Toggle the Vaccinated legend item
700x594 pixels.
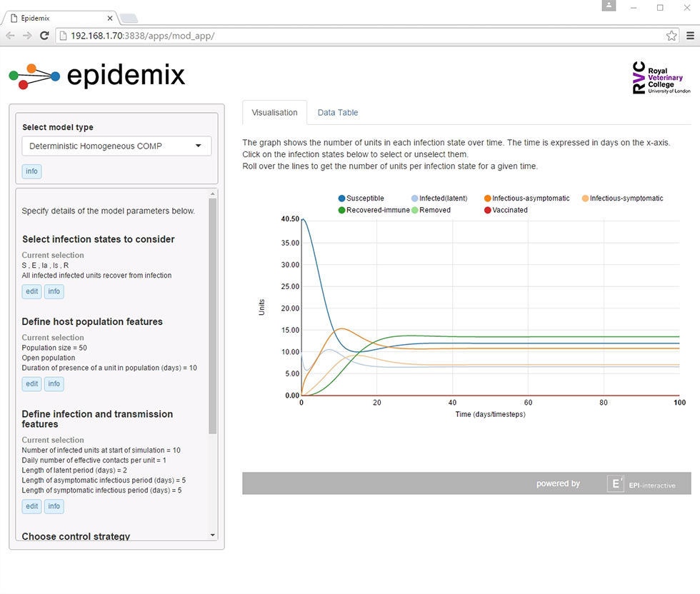click(506, 210)
